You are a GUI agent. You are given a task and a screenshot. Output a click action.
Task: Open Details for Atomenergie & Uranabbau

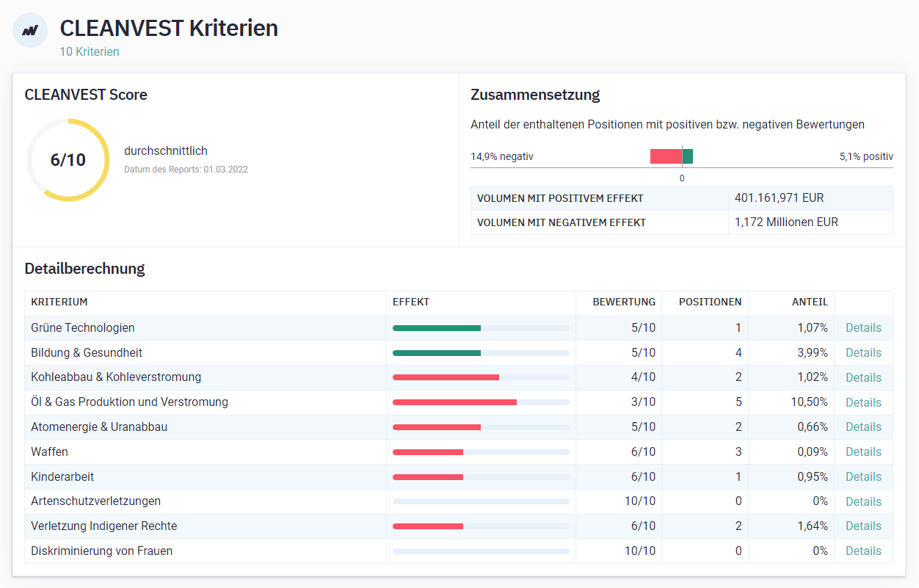tap(863, 427)
